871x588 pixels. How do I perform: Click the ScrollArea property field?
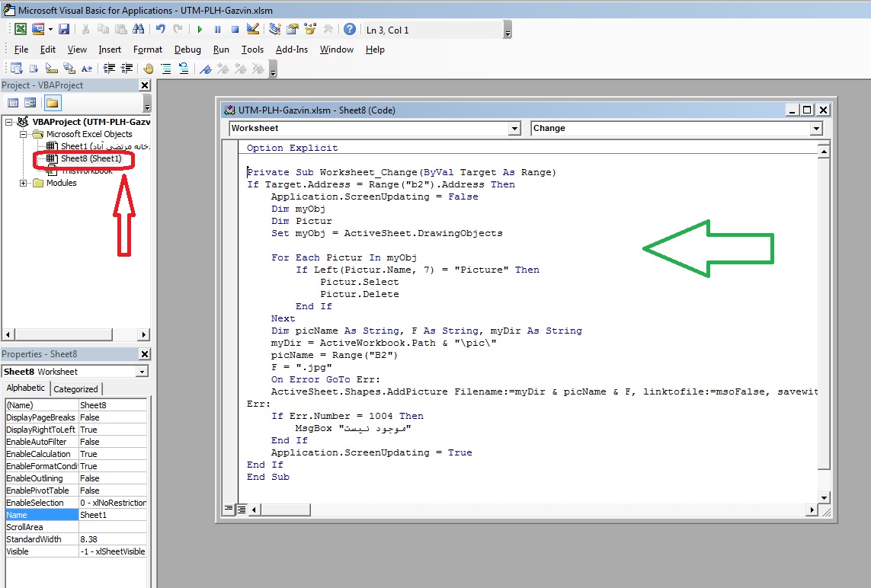pos(113,527)
